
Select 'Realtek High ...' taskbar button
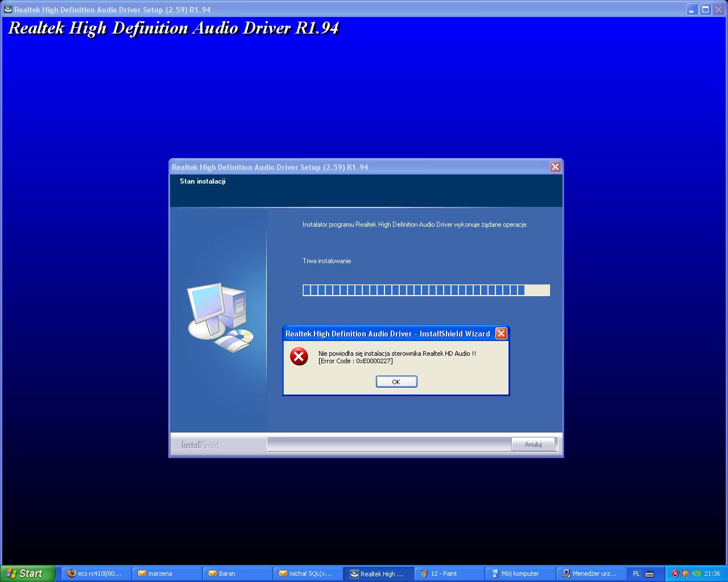[x=379, y=573]
